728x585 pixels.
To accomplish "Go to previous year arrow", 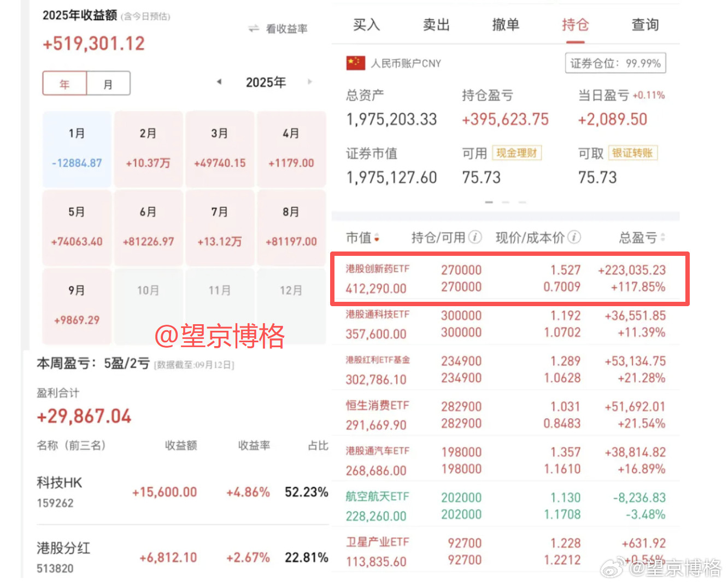I will 219,82.
